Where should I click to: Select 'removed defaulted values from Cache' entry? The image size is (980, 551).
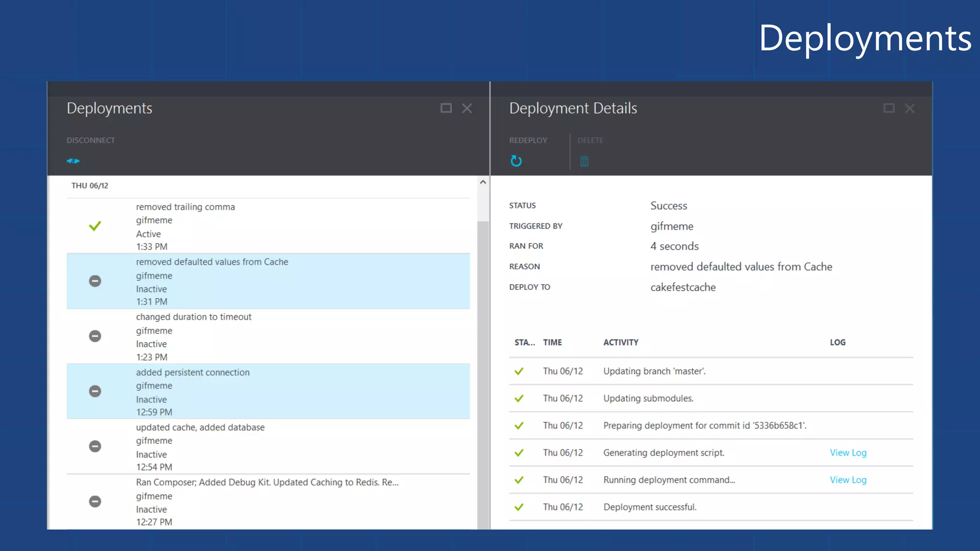coord(212,262)
